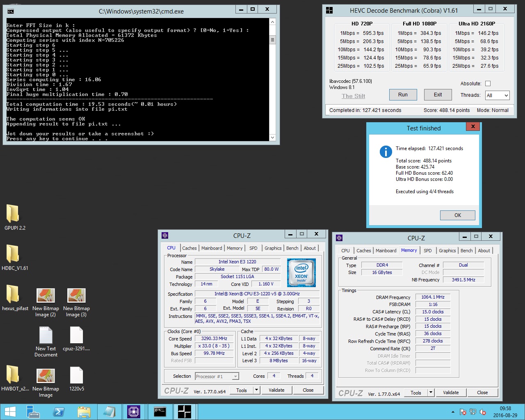Switch to Memory tab in left CPU-Z
The width and height of the screenshot is (525, 420).
[235, 248]
